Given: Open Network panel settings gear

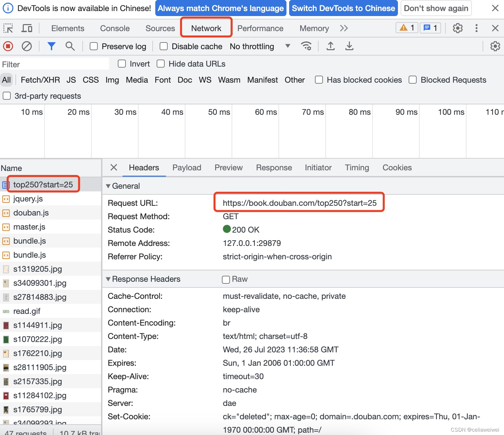Looking at the screenshot, I should coord(495,46).
